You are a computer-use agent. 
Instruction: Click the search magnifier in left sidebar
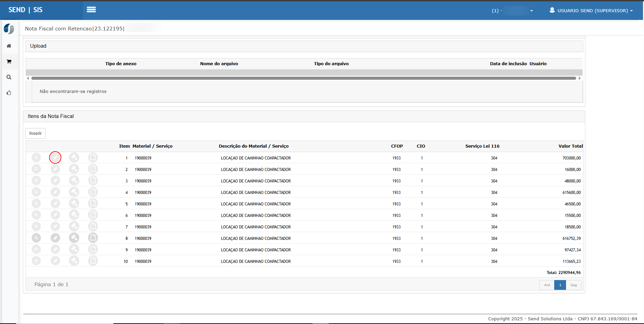click(9, 77)
